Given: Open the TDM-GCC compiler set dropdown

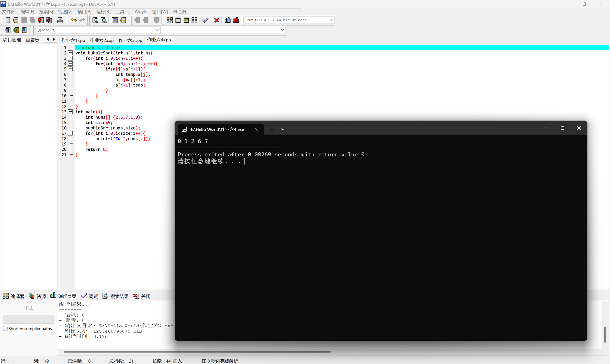Looking at the screenshot, I should [x=331, y=20].
